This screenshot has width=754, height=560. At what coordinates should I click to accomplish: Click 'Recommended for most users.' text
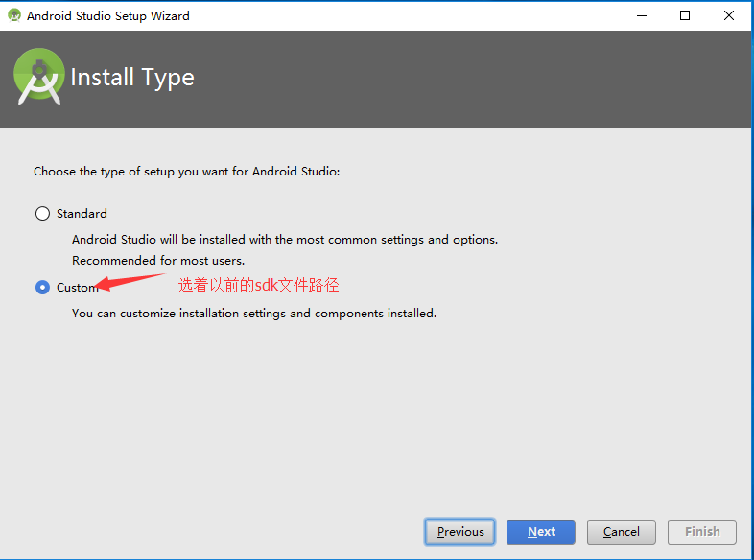pos(158,261)
